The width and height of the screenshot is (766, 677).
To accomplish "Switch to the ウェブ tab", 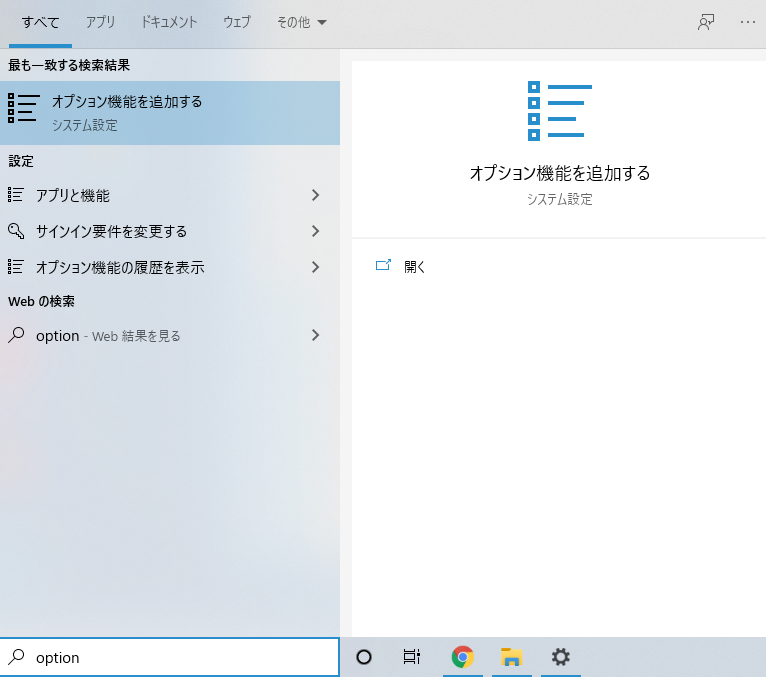I will click(237, 22).
